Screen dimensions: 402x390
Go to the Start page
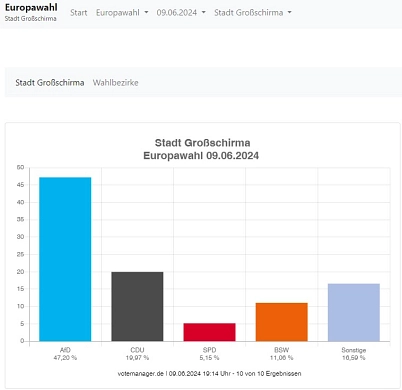tap(78, 13)
